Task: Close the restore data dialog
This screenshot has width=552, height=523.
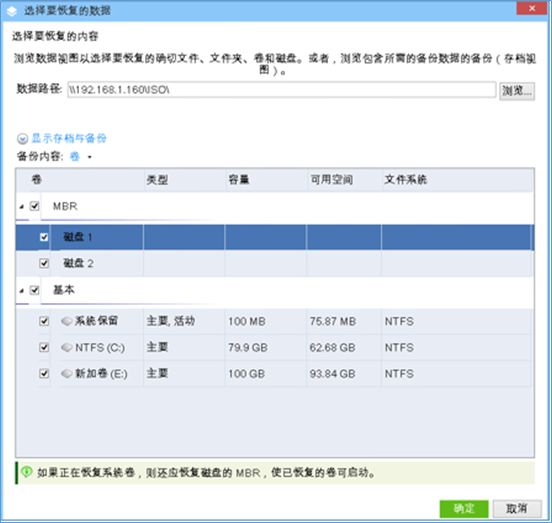Action: pyautogui.click(x=532, y=8)
